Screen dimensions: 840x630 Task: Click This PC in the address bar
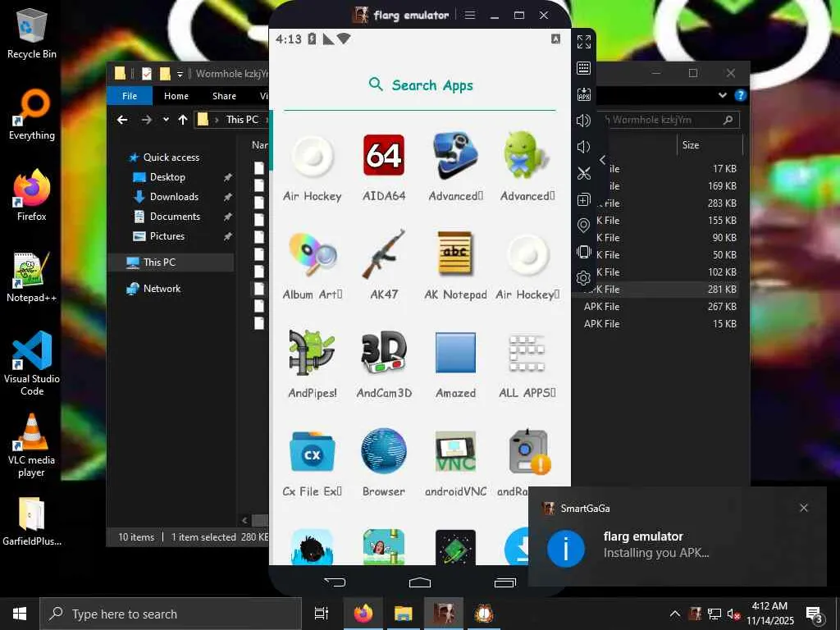[x=242, y=120]
